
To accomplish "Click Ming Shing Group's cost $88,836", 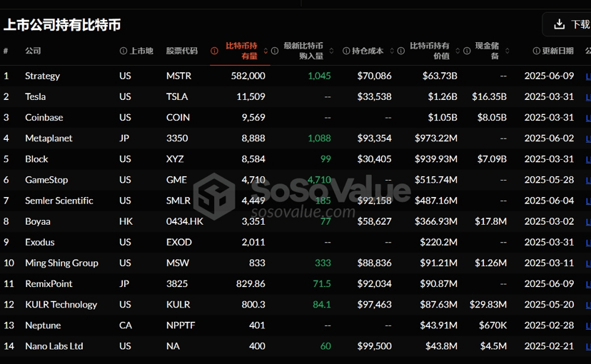I will [x=374, y=263].
